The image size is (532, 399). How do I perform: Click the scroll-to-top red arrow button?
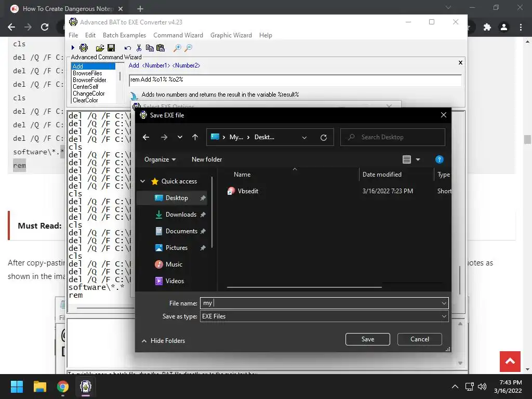[x=510, y=362]
